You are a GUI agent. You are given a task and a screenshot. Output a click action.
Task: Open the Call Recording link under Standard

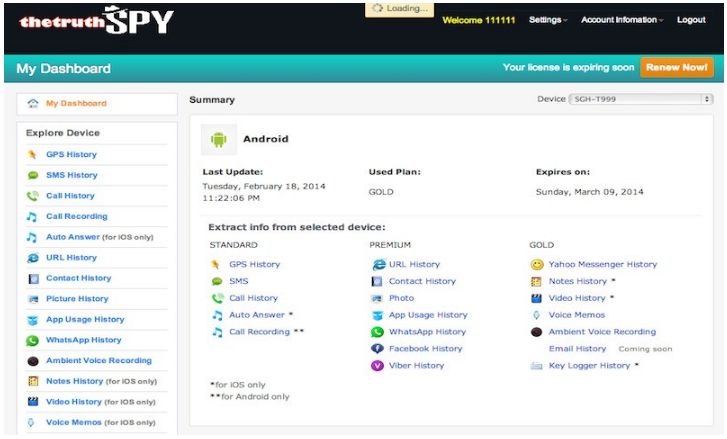259,332
